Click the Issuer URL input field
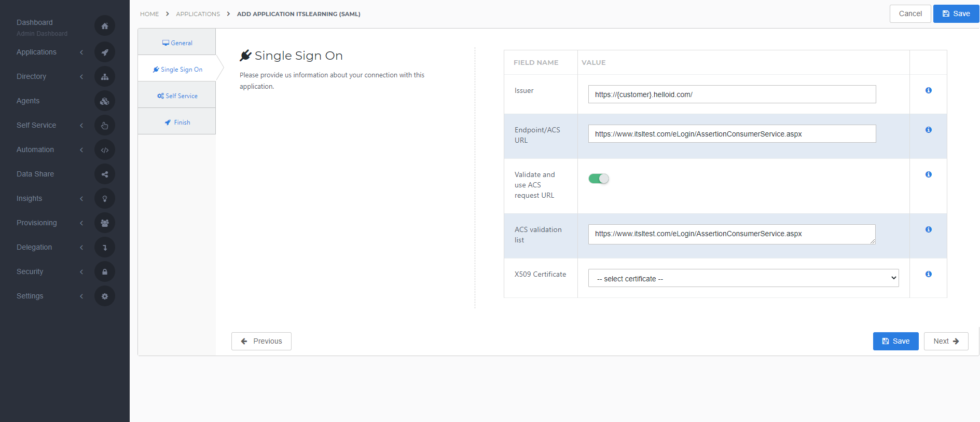Image resolution: width=980 pixels, height=422 pixels. 732,94
